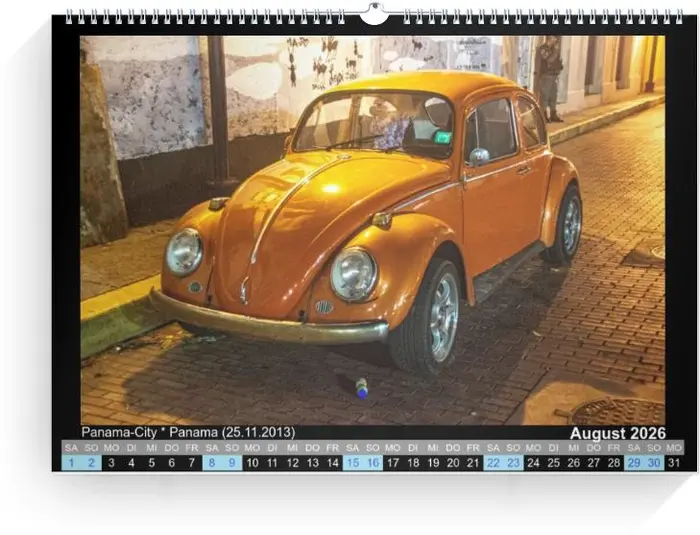Click the calendar hanger hook at top
700x535 pixels.
[x=373, y=14]
